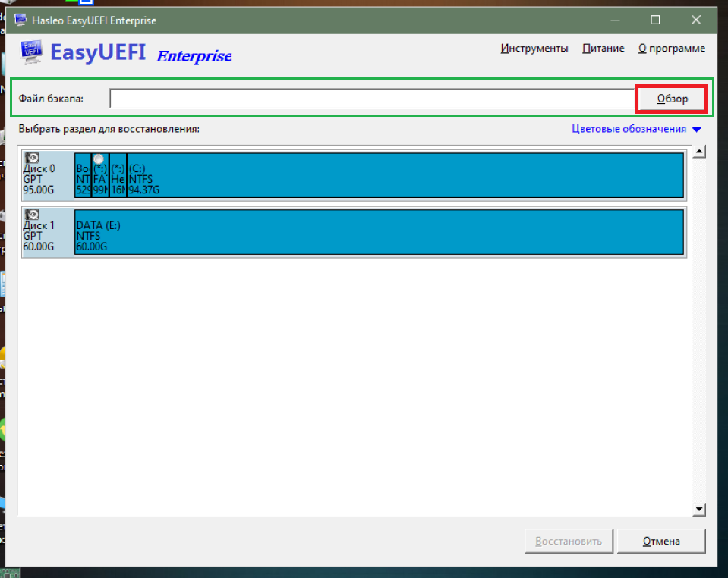Open the О программе menu
728x578 pixels.
[671, 49]
